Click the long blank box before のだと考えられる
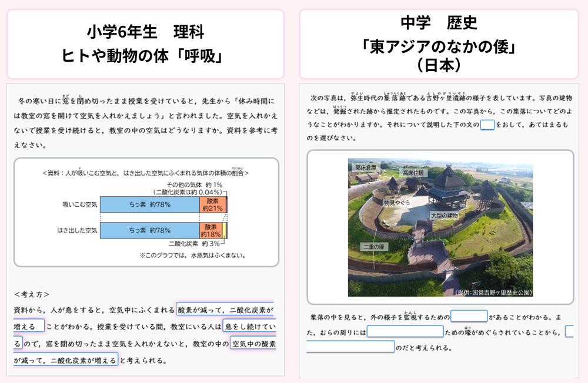 coord(350,347)
